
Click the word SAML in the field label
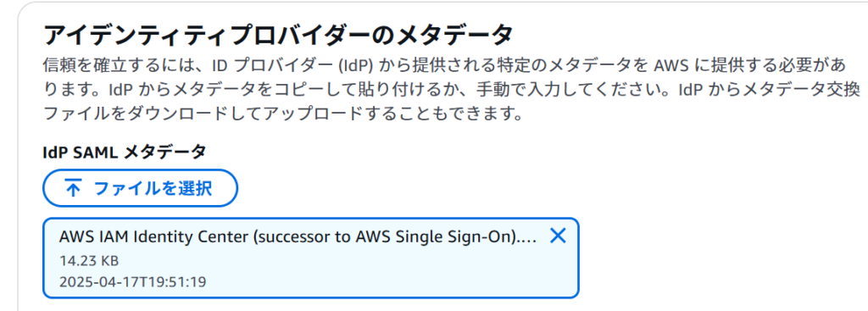click(x=95, y=152)
